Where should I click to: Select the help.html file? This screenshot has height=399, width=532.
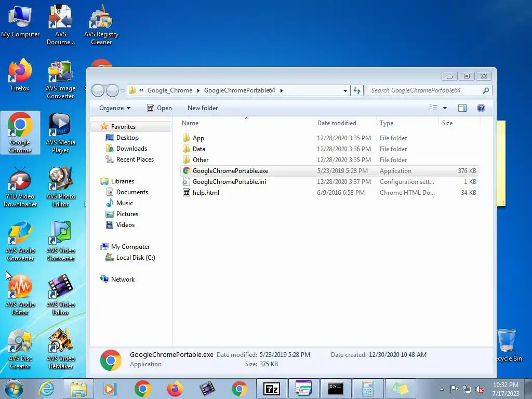click(329, 193)
